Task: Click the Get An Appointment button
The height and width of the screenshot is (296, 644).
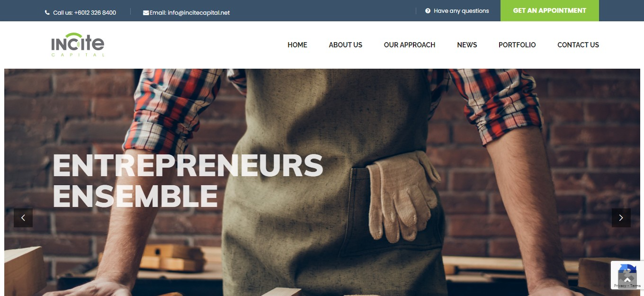Action: (x=550, y=10)
